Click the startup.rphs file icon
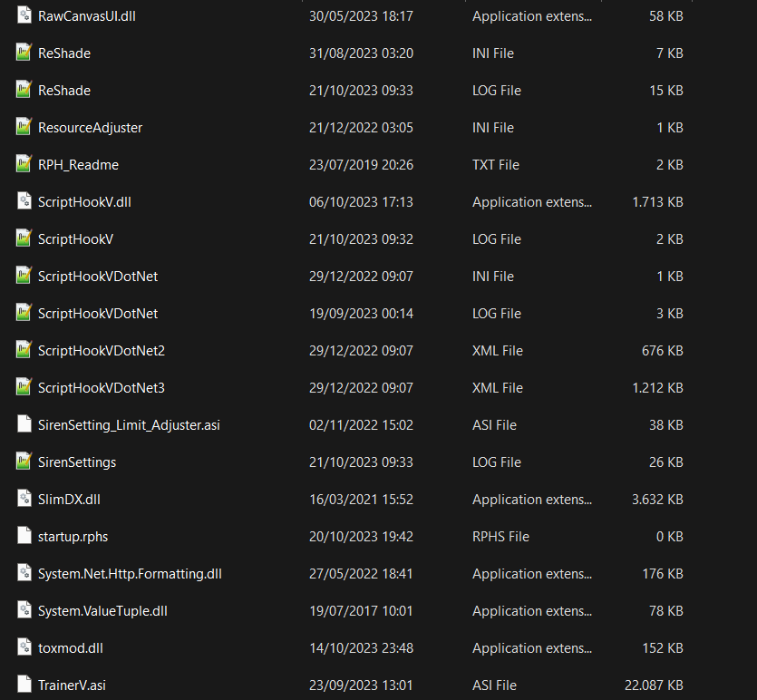 [24, 537]
